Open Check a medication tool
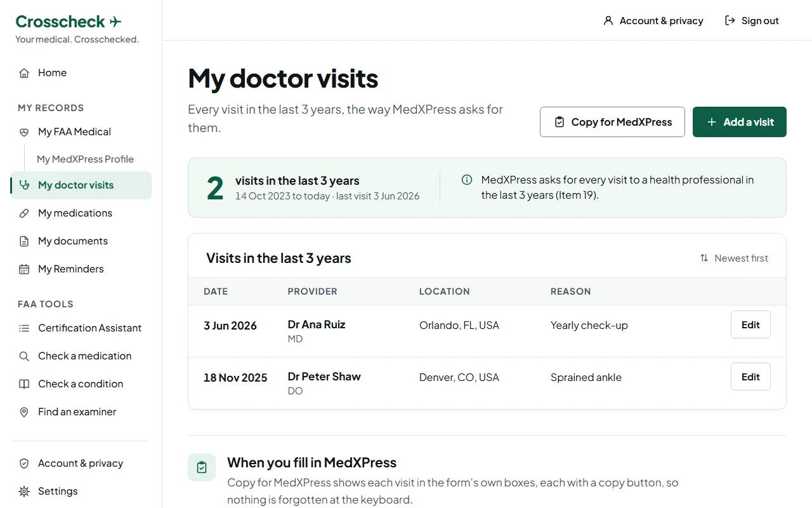Viewport: 812px width, 508px height. tap(81, 356)
